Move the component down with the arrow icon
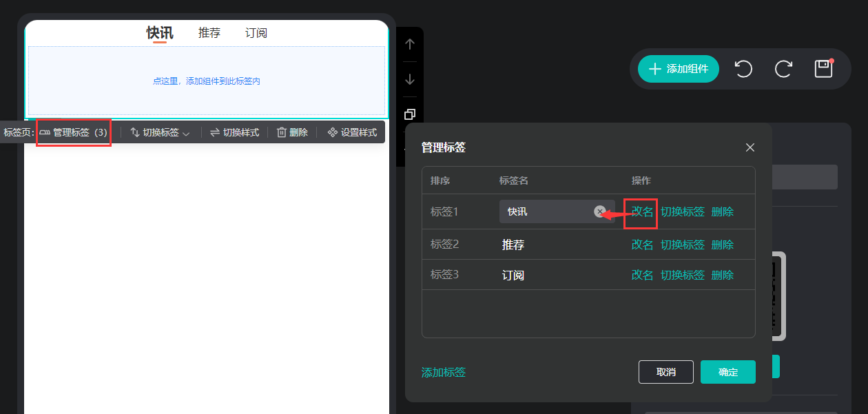The height and width of the screenshot is (414, 868). [x=410, y=79]
